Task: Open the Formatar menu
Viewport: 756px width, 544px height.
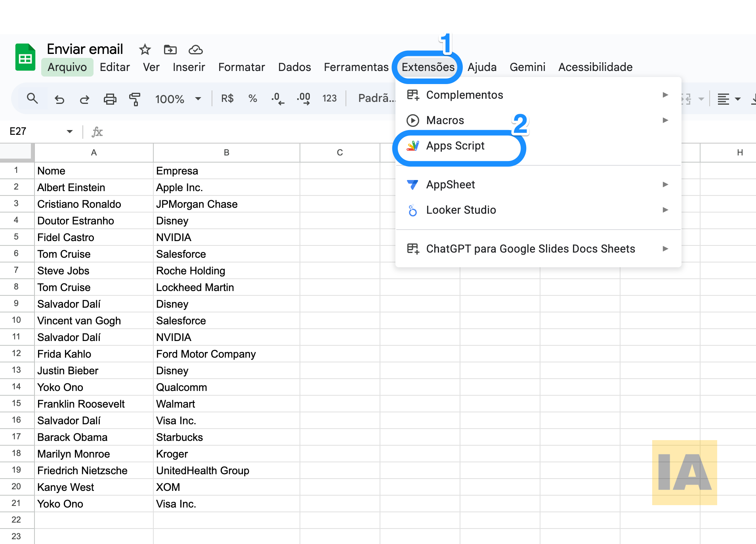Action: click(x=241, y=67)
